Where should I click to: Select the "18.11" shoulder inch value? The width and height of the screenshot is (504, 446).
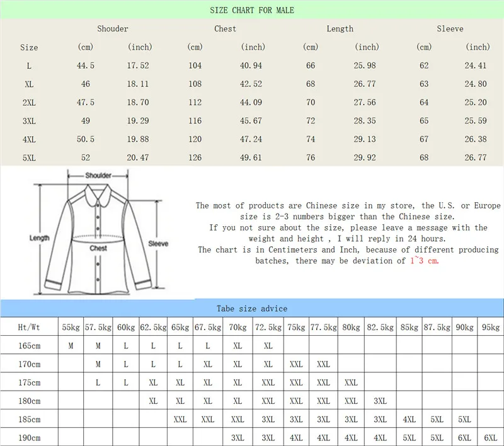pyautogui.click(x=138, y=84)
